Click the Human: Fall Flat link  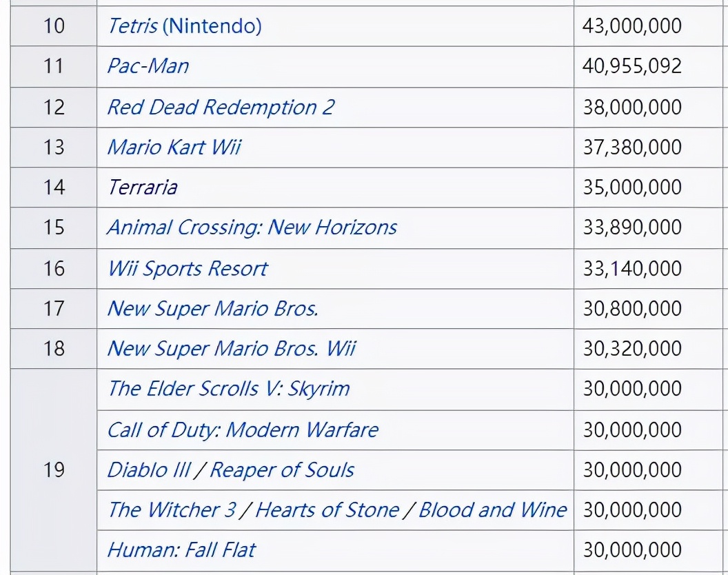click(181, 549)
